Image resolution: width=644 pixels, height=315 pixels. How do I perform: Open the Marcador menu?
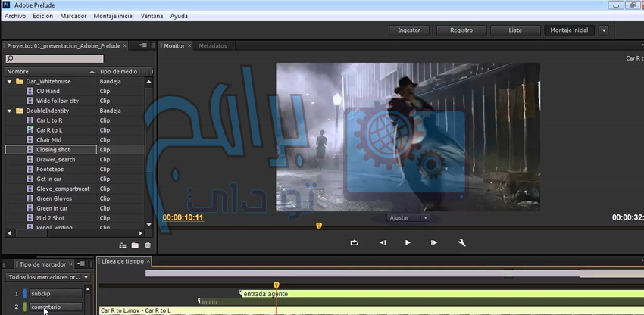73,16
